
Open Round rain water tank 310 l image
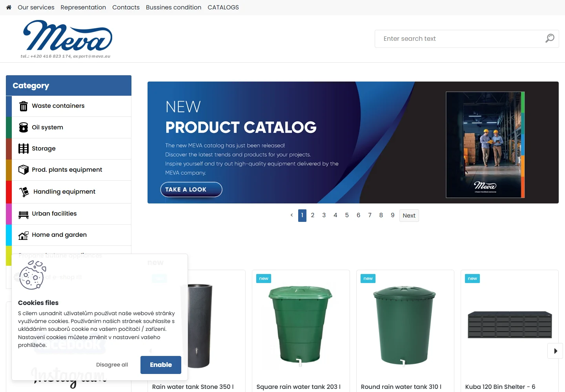pyautogui.click(x=405, y=326)
